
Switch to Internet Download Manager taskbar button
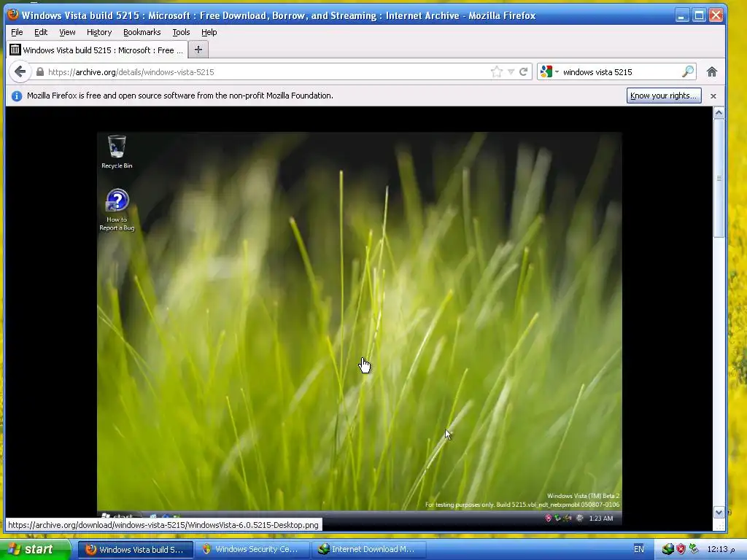point(368,550)
